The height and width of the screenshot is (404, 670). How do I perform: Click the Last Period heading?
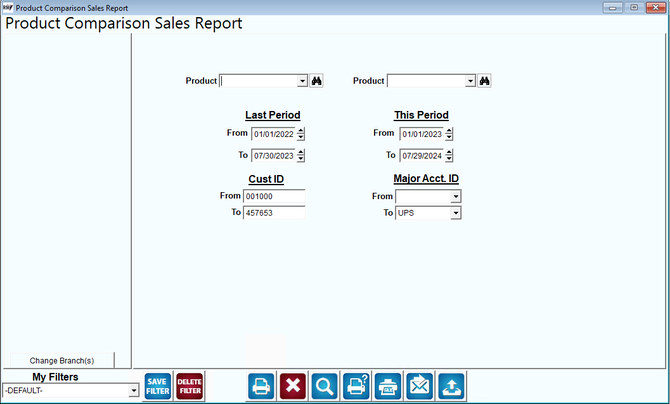coord(273,115)
